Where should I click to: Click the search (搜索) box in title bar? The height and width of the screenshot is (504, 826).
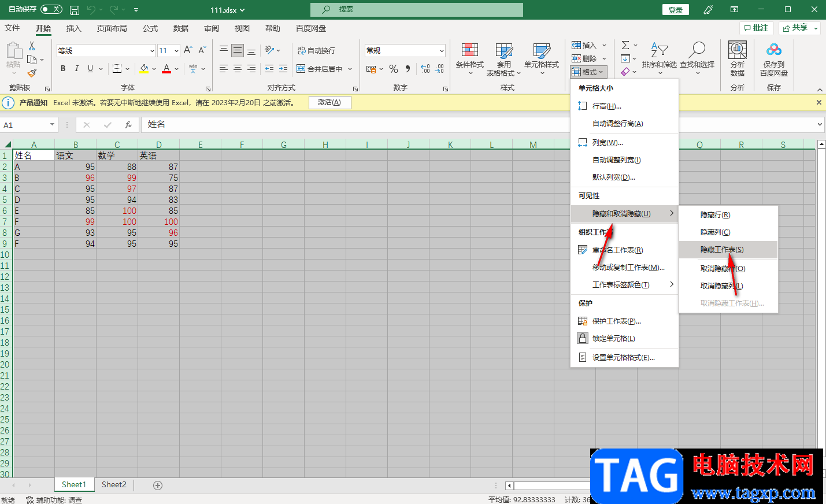pyautogui.click(x=417, y=9)
